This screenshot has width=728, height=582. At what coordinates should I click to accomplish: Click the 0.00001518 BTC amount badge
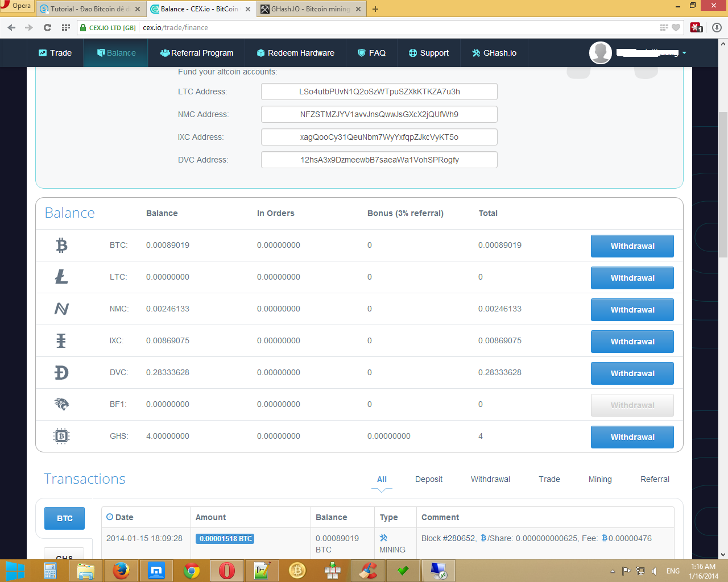[x=225, y=539]
